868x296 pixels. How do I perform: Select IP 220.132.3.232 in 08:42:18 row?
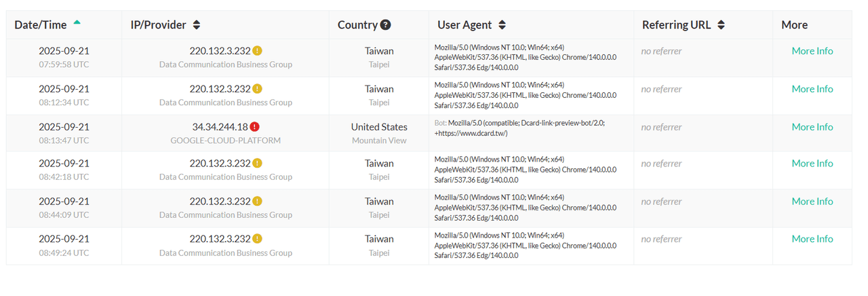(x=220, y=164)
